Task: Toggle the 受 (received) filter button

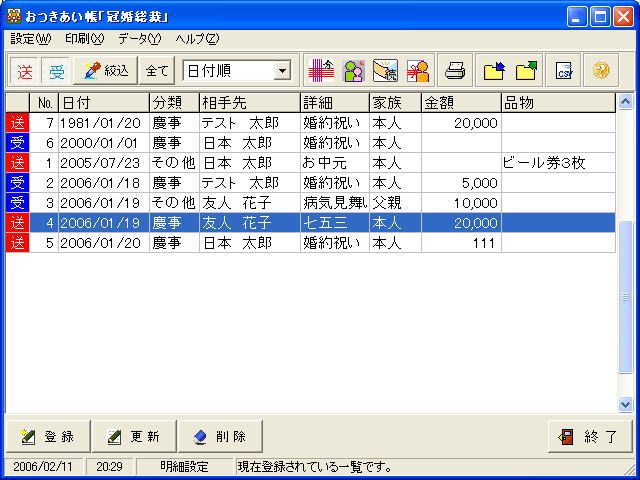Action: point(57,71)
